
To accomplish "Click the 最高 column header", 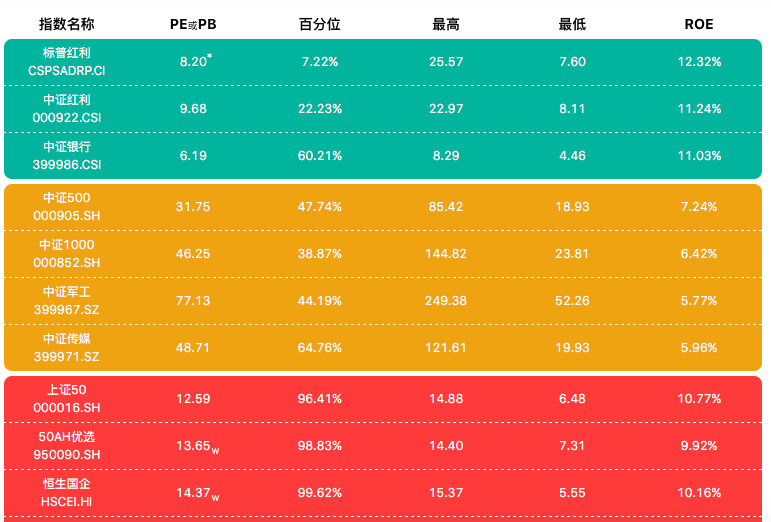I will click(446, 24).
